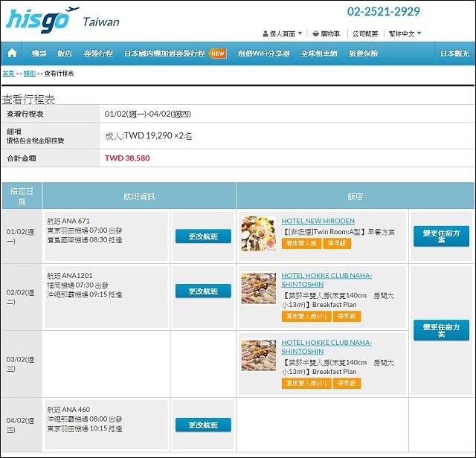Click 單床雙人房(小) tag in 02/02 row

coord(306,317)
